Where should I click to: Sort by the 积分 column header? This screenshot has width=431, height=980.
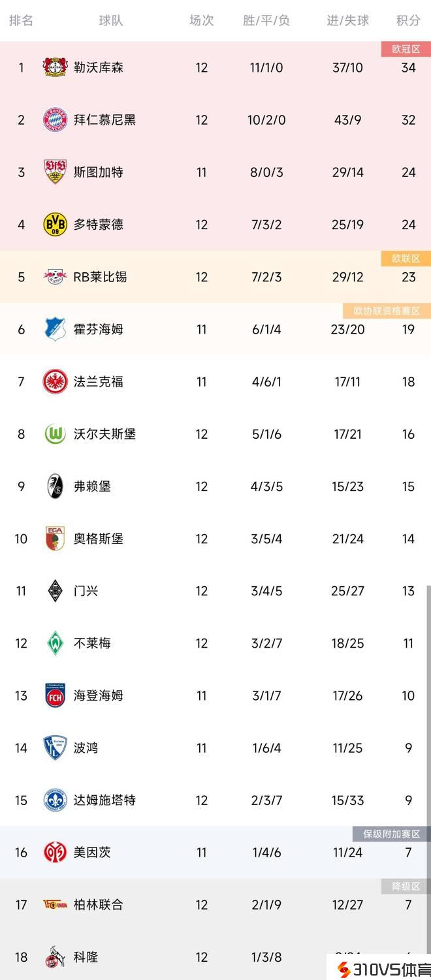tap(408, 20)
